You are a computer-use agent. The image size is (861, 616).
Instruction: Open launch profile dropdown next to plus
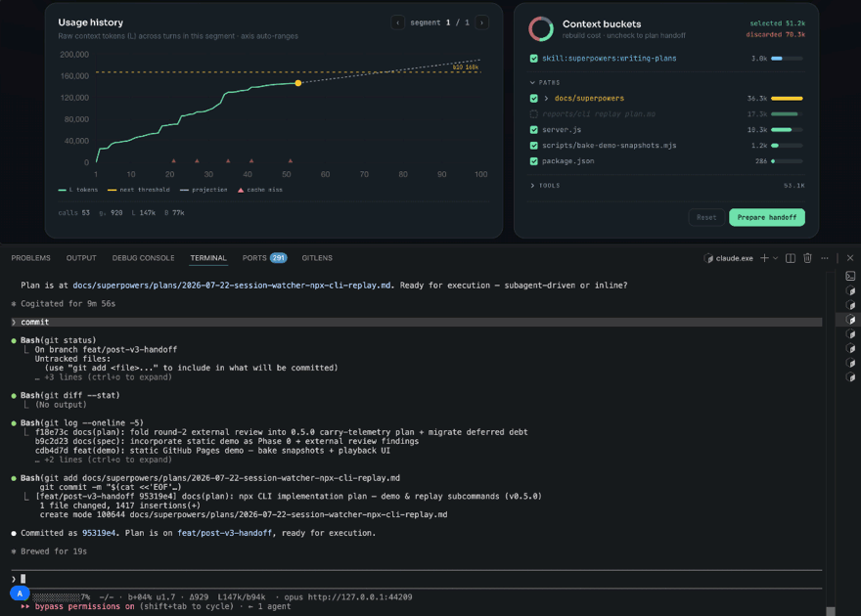[775, 258]
